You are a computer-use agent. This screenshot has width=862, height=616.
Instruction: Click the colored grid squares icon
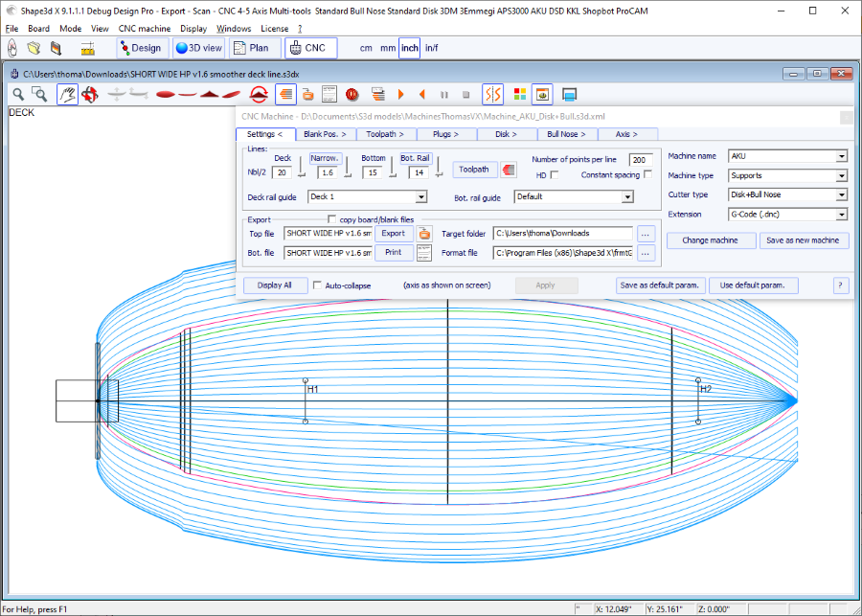coord(520,94)
